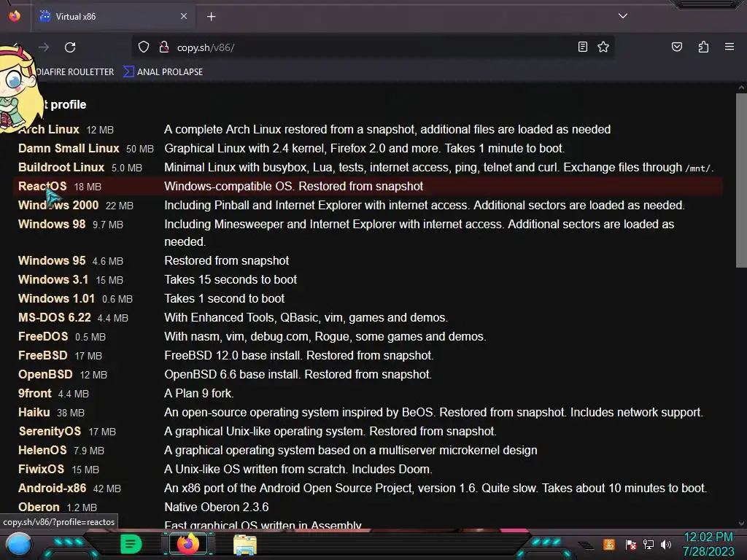Launch the HelenOS profile
This screenshot has height=560, width=747.
[x=42, y=451]
